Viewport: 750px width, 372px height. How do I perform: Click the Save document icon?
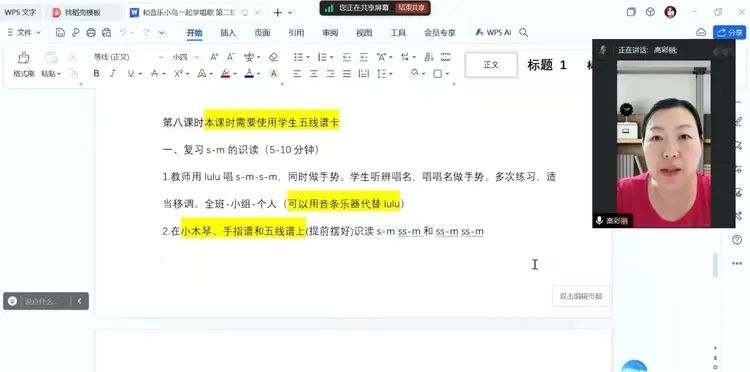click(x=60, y=33)
